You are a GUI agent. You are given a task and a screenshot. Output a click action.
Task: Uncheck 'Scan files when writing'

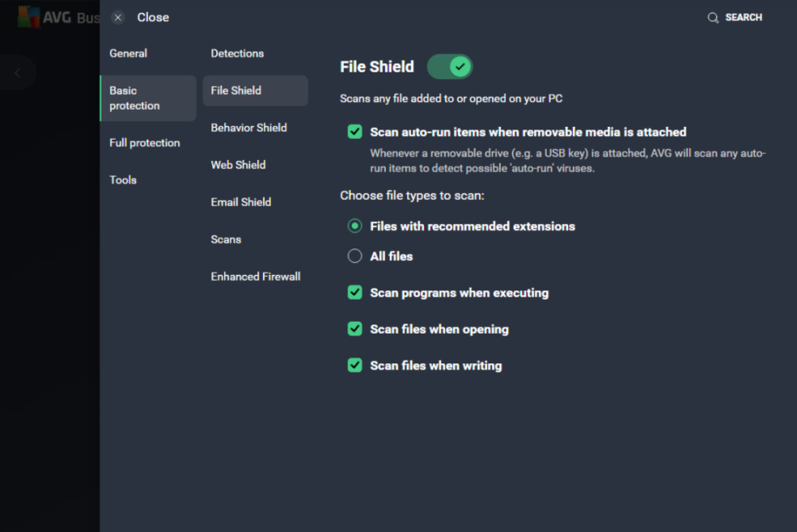[355, 364]
